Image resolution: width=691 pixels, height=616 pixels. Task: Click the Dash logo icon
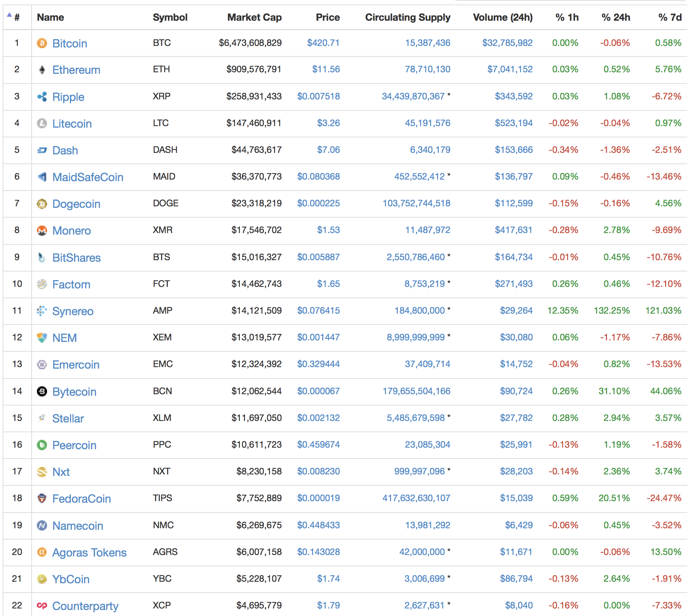42,150
